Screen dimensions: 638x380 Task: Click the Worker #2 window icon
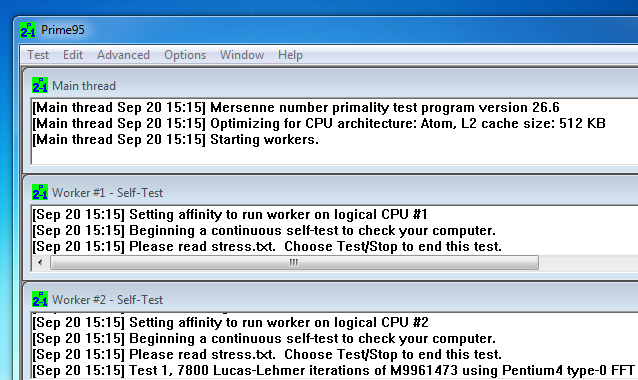click(x=40, y=299)
